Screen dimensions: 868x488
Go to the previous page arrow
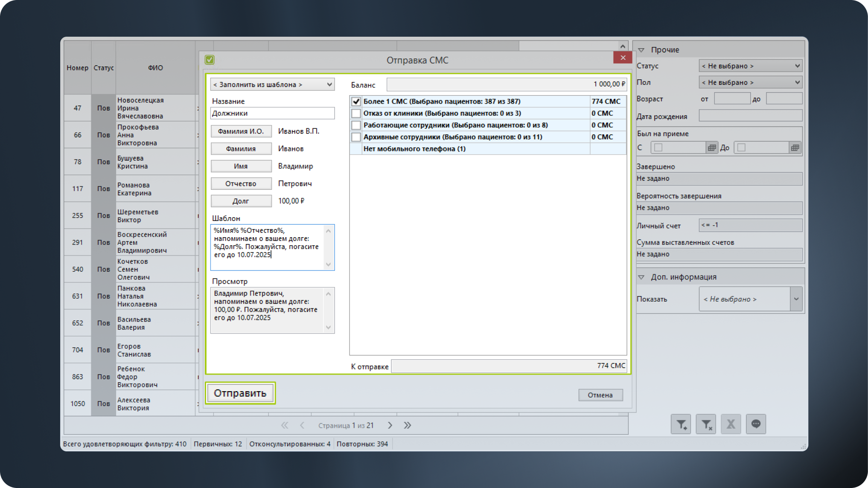click(x=302, y=425)
